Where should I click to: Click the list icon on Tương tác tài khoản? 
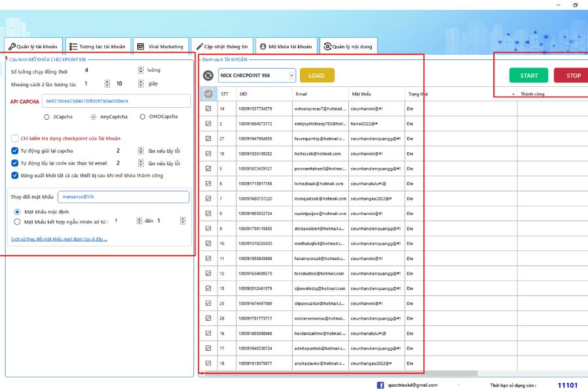[73, 46]
